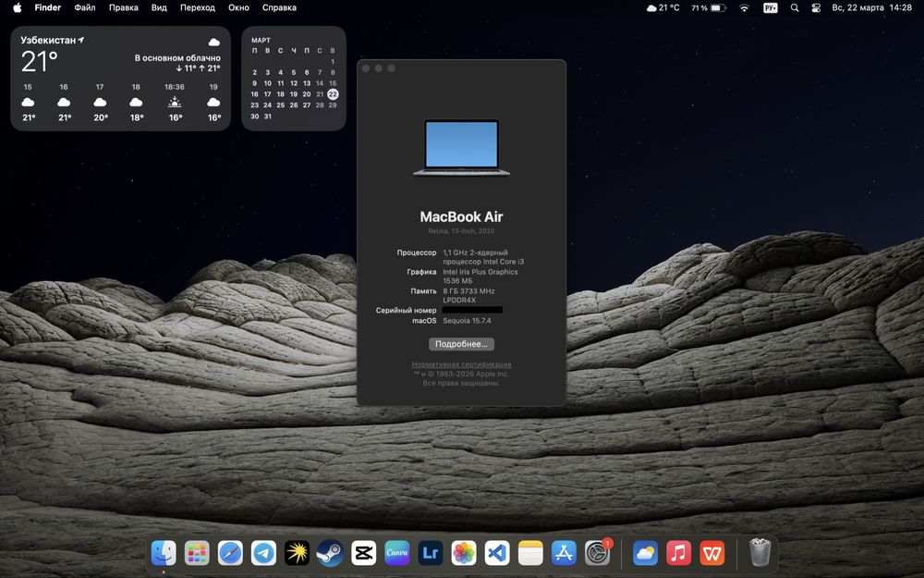Open Notes from the Dock
The height and width of the screenshot is (578, 924).
point(530,553)
